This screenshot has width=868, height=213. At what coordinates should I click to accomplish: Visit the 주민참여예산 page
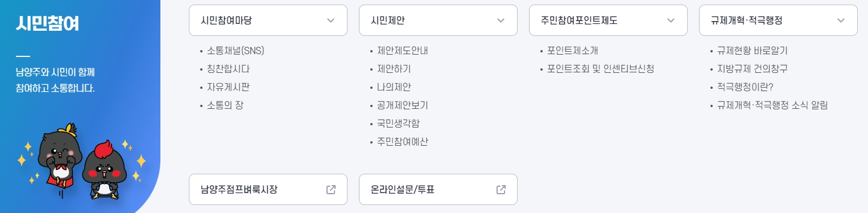[x=403, y=142]
